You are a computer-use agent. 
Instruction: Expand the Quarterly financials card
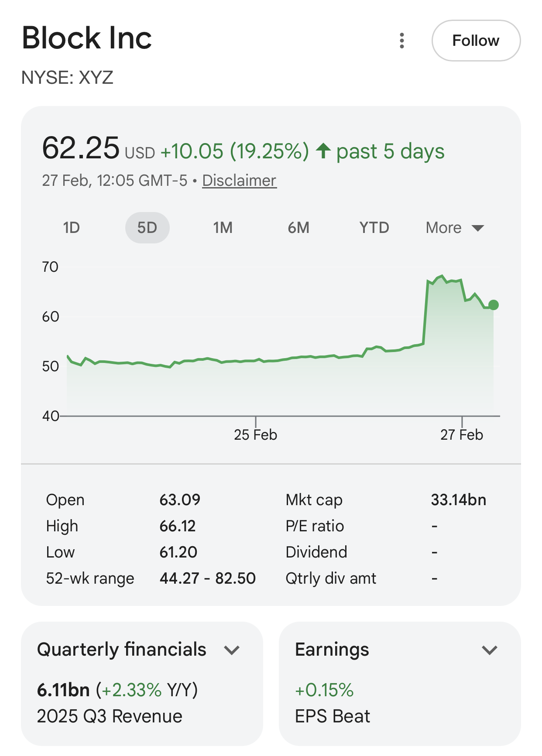coord(232,650)
